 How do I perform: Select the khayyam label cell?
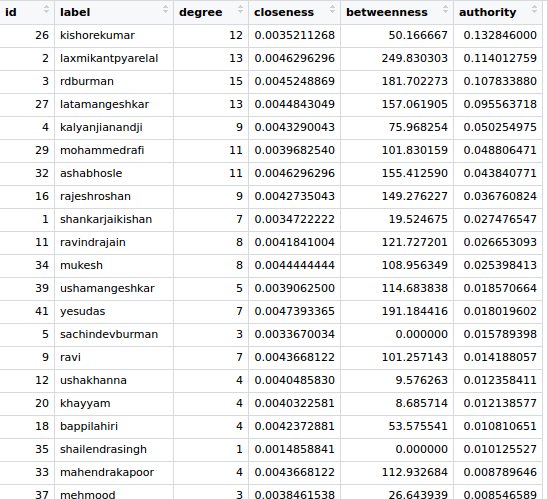pos(114,404)
